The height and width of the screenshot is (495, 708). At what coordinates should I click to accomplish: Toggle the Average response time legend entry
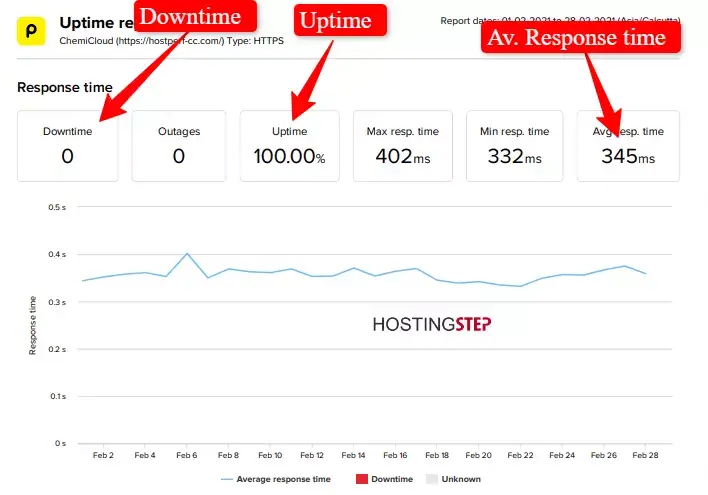click(276, 479)
